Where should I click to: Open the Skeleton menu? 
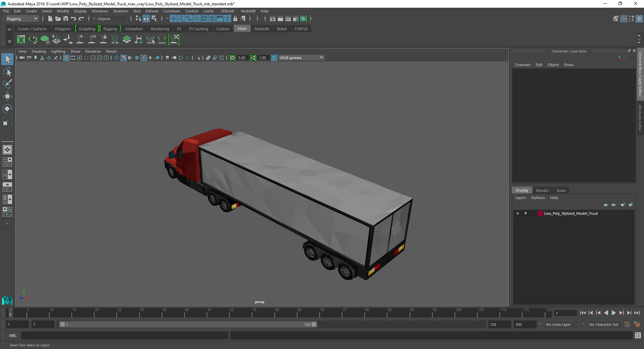pos(120,11)
